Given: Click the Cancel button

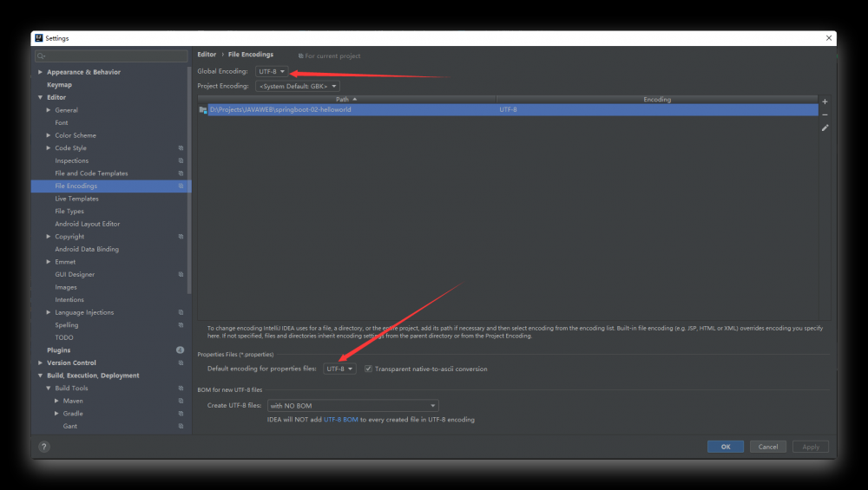Looking at the screenshot, I should pyautogui.click(x=768, y=447).
